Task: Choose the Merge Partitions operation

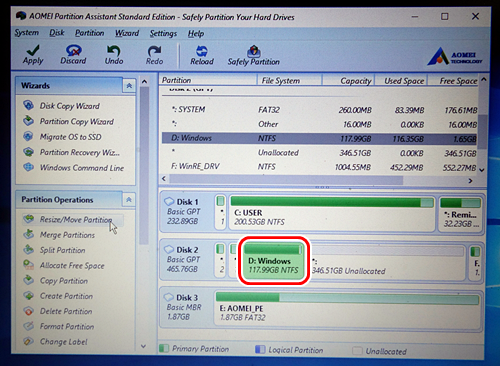Action: tap(59, 235)
